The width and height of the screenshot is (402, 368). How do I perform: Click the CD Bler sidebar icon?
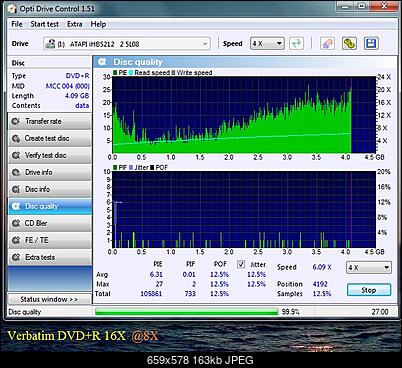16,223
